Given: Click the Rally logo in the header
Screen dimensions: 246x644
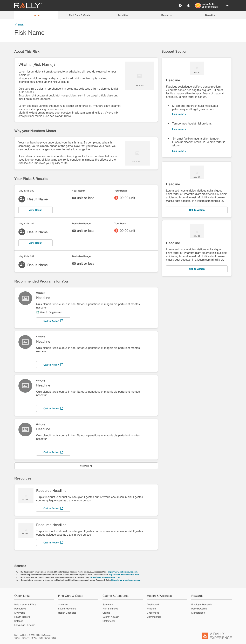Looking at the screenshot, I should point(28,5).
